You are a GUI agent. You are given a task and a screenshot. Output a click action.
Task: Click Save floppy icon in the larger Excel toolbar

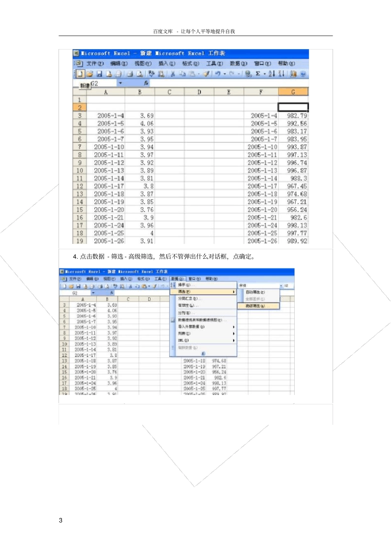pyautogui.click(x=99, y=74)
